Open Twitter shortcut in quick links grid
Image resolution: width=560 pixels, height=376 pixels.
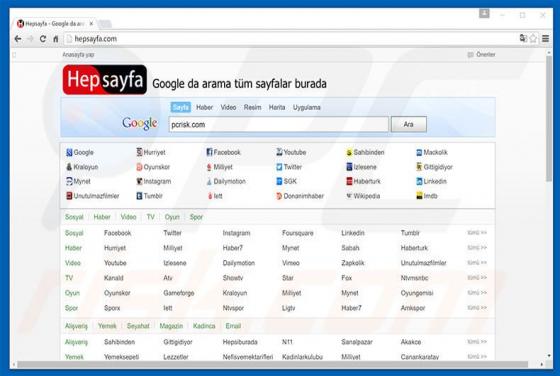289,167
